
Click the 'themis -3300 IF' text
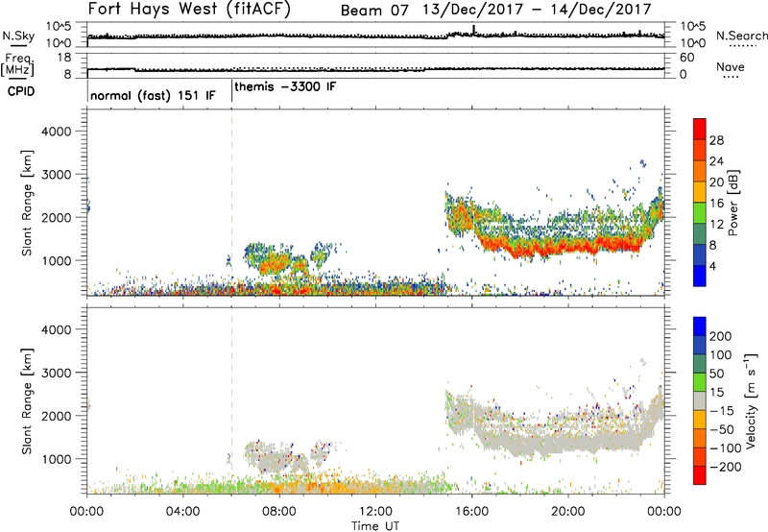tap(285, 86)
